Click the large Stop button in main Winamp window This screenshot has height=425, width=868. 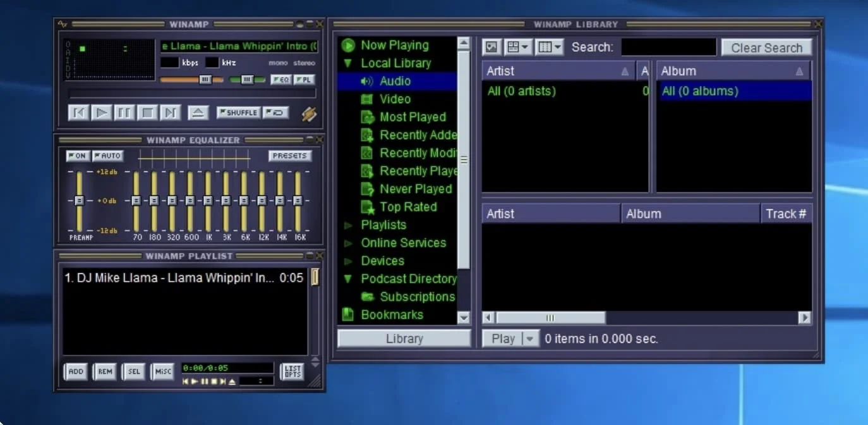[x=147, y=113]
